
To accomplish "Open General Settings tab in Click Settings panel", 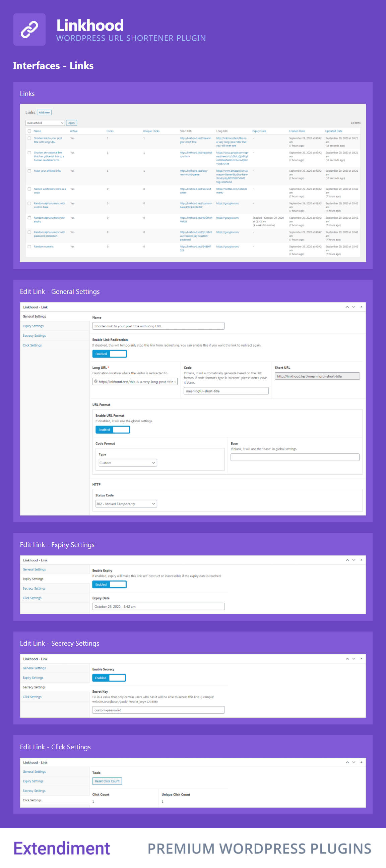I will pyautogui.click(x=34, y=772).
